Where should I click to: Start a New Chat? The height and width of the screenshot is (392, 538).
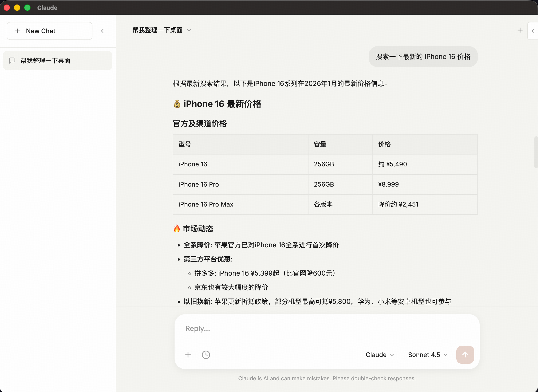tap(49, 31)
